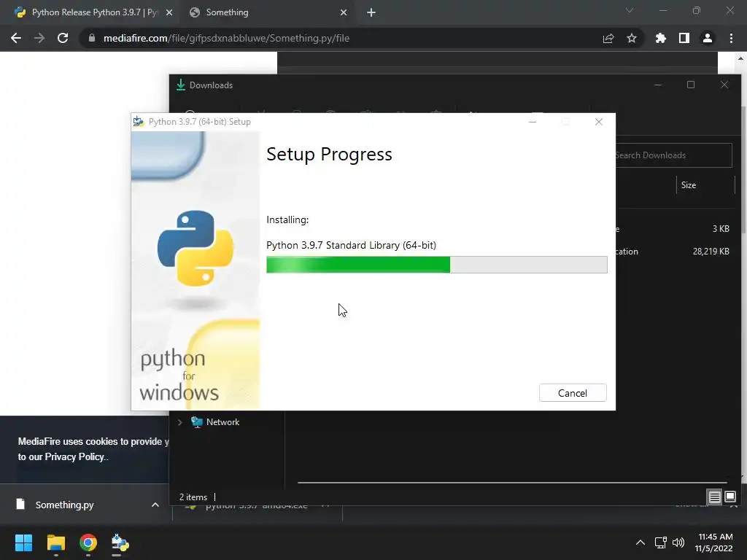
Task: Close the Python Release browser tab
Action: pos(169,12)
